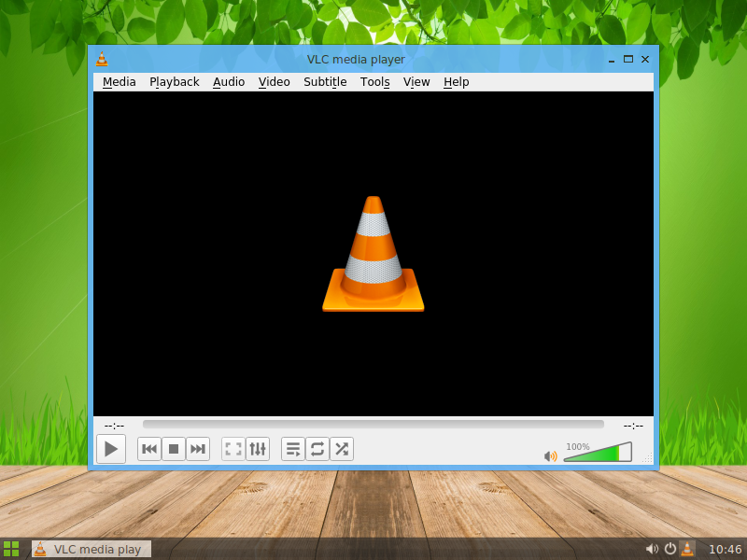Open the Media menu
Viewport: 747px width, 560px height.
click(x=119, y=82)
